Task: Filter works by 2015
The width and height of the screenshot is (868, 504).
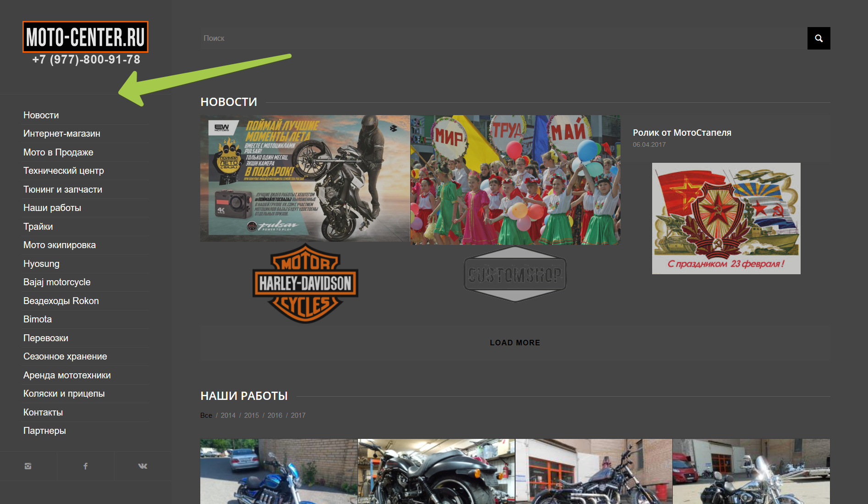Action: point(251,415)
